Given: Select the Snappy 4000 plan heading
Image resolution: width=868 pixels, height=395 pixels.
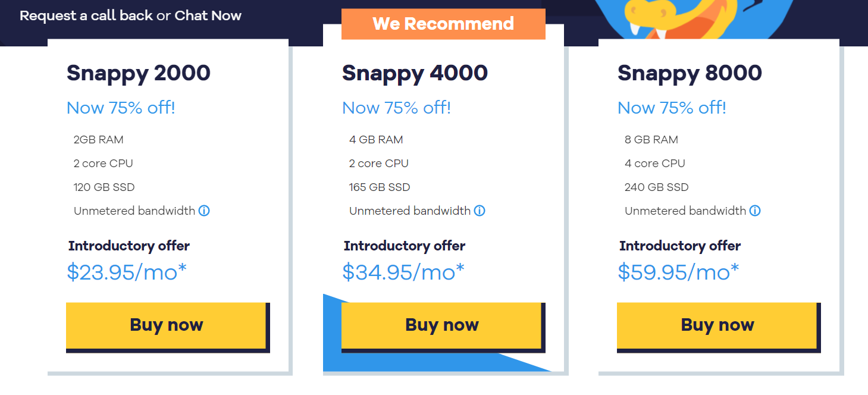Looking at the screenshot, I should [x=415, y=73].
